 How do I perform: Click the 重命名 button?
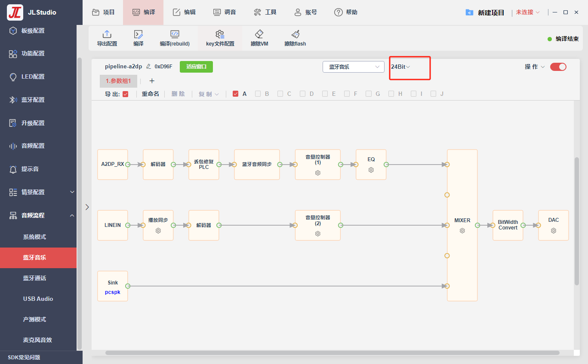click(151, 94)
